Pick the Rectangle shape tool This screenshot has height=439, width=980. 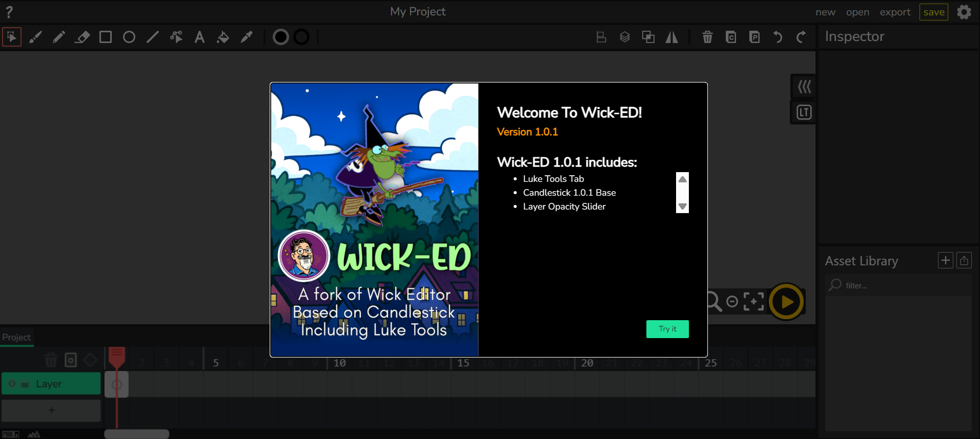[x=106, y=37]
